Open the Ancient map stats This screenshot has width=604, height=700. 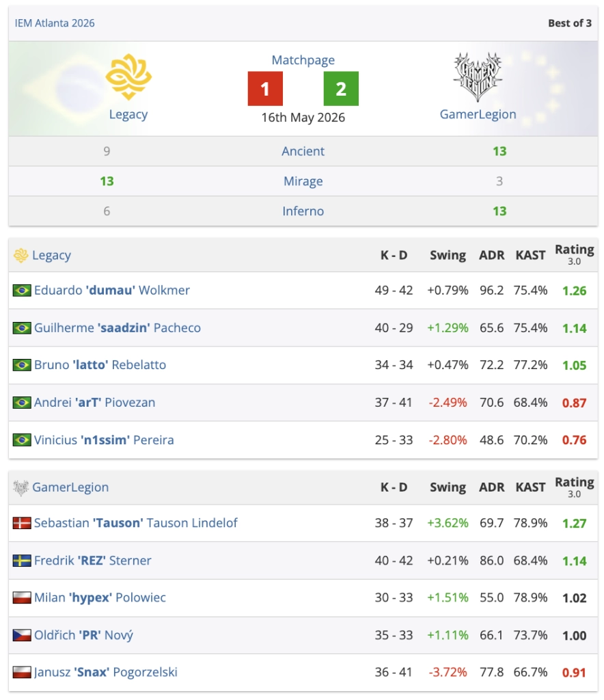(x=303, y=151)
